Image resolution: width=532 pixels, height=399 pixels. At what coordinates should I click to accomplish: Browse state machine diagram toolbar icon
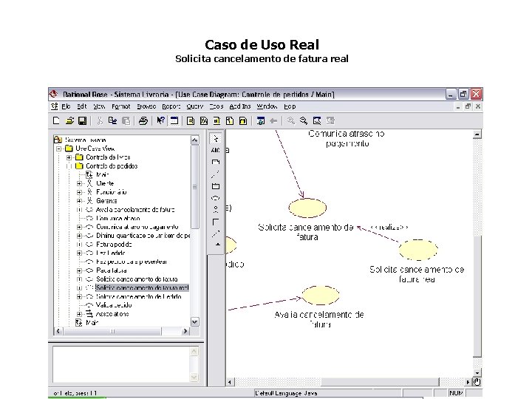coord(230,120)
